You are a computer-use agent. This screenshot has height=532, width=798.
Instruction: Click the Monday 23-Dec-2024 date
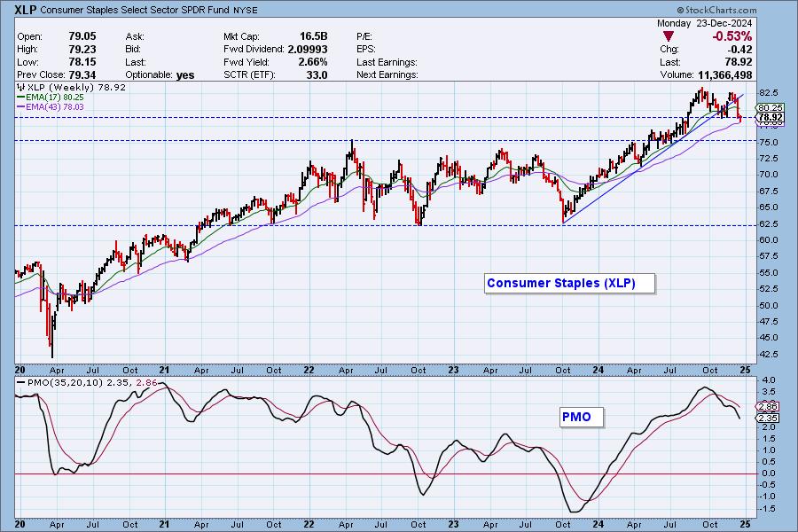(704, 23)
